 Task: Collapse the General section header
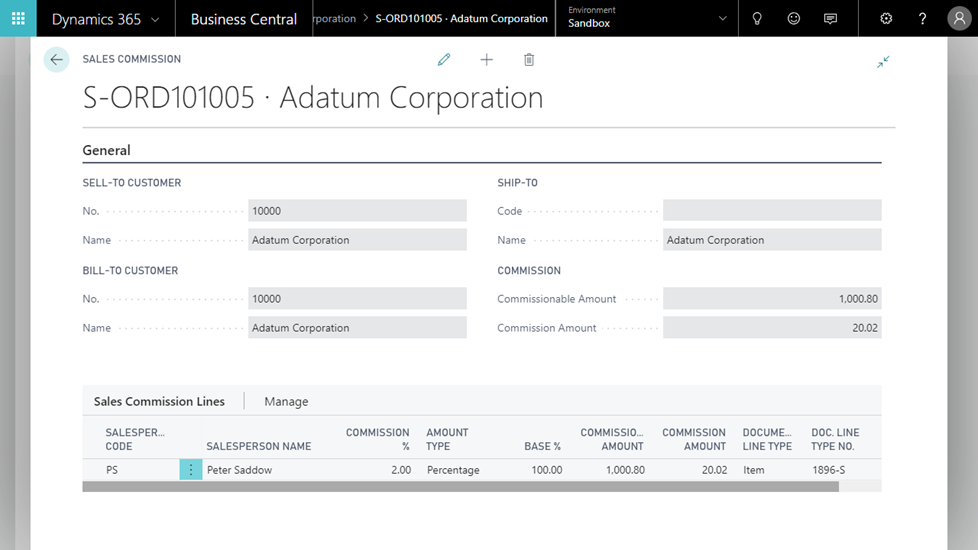107,150
